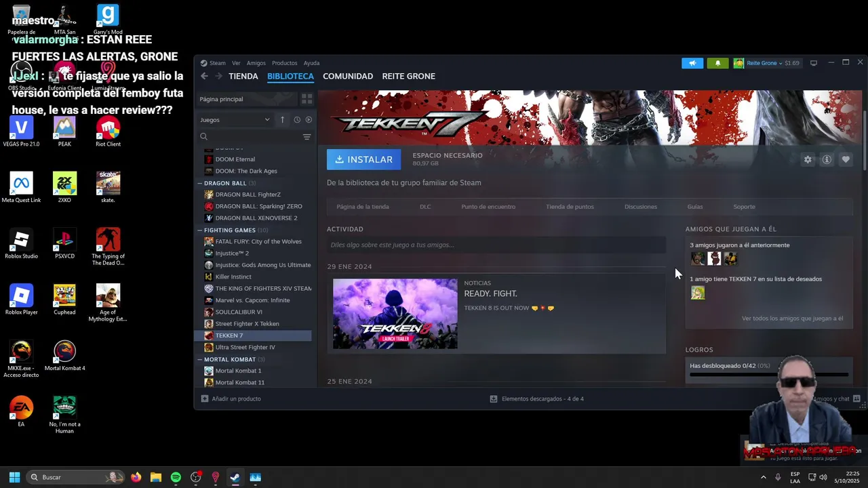The width and height of the screenshot is (868, 488).
Task: Open Riot Client desktop shortcut
Action: pyautogui.click(x=108, y=131)
